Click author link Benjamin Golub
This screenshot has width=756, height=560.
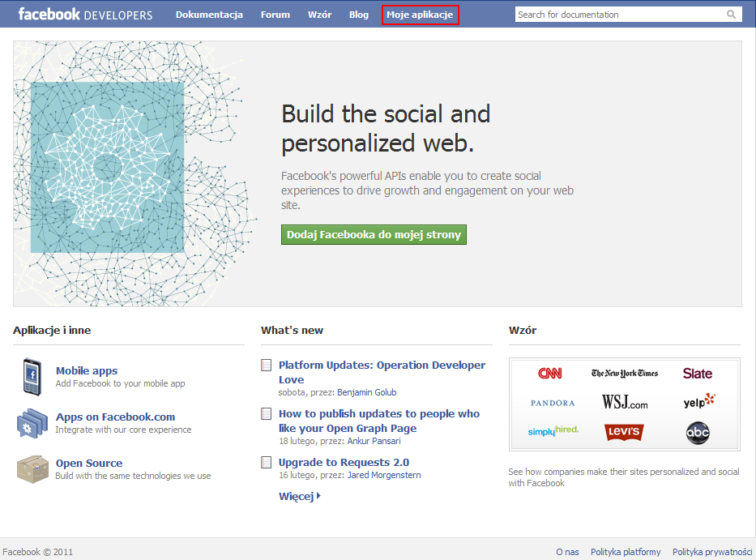(x=367, y=392)
